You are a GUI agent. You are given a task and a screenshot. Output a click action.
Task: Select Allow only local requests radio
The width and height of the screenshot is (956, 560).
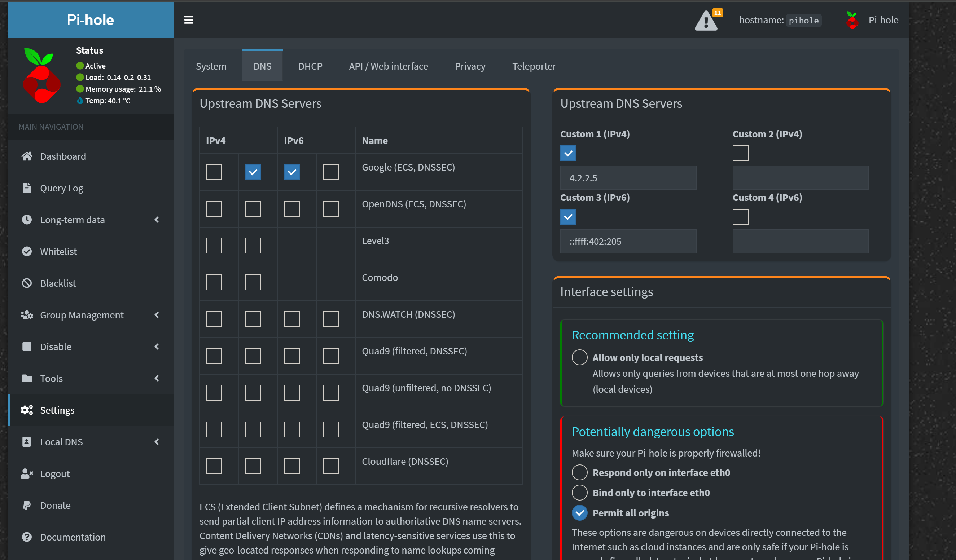579,358
